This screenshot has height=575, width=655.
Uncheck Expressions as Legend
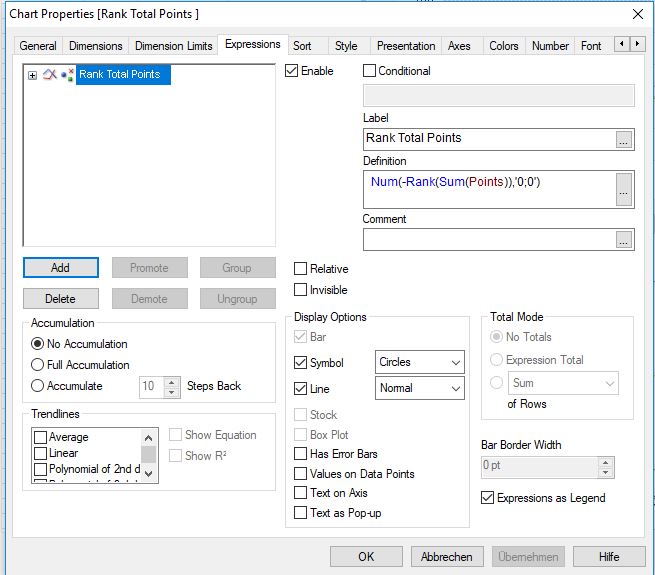488,498
